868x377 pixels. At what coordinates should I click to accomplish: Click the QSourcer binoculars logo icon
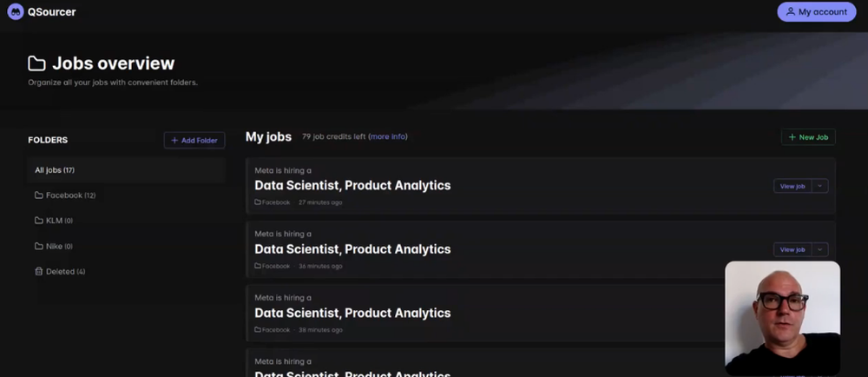pyautogui.click(x=16, y=11)
